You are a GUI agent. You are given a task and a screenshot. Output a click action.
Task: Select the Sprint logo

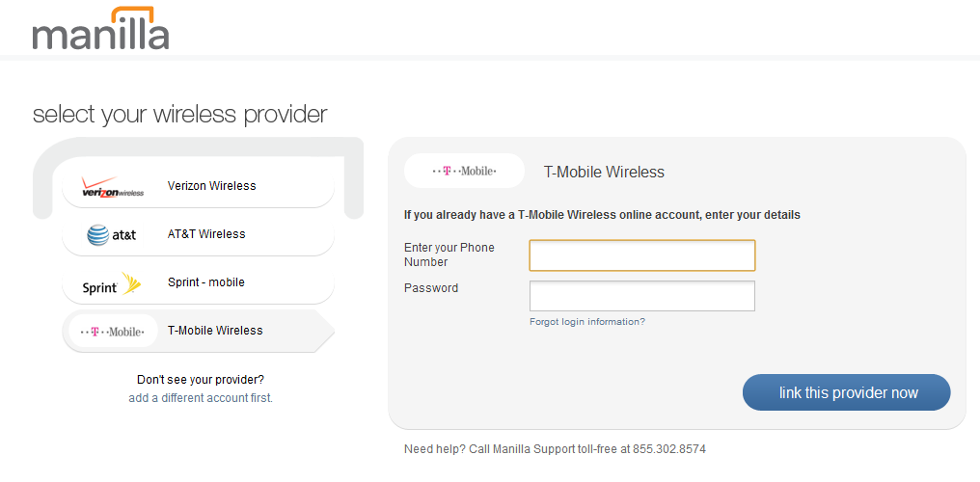coord(112,283)
